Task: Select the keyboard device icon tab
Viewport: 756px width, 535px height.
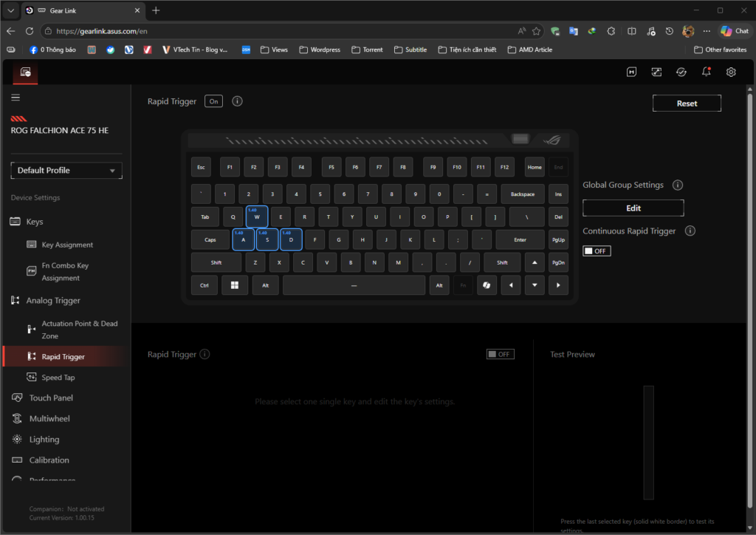Action: click(25, 72)
